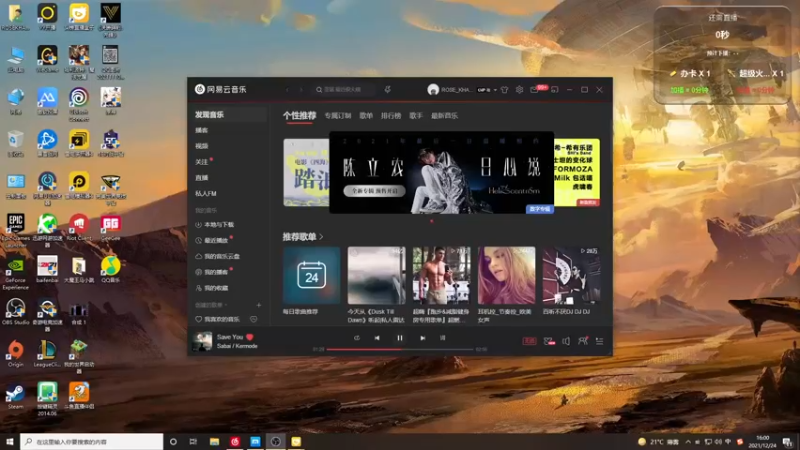Skip to the previous track
The width and height of the screenshot is (800, 450).
377,338
